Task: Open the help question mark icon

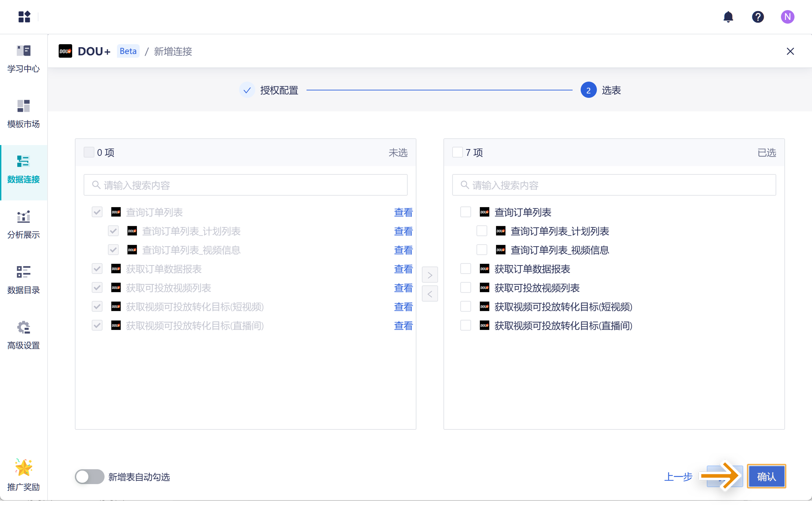Action: tap(758, 17)
